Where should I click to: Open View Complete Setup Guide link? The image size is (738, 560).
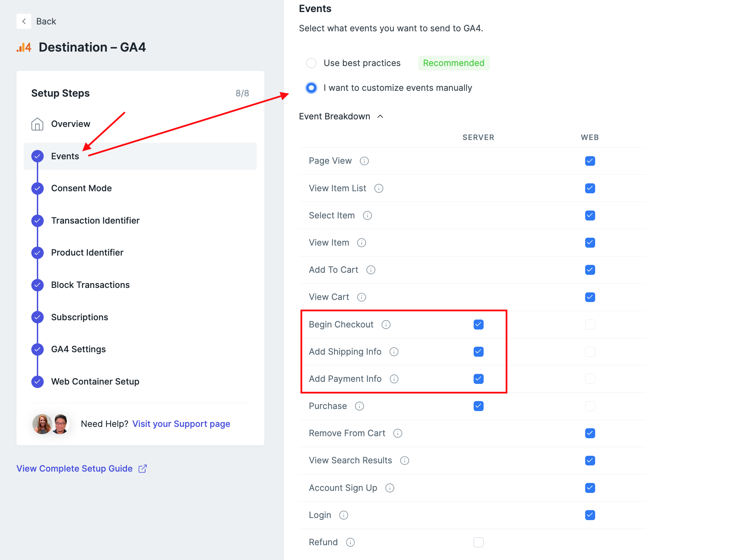[75, 469]
